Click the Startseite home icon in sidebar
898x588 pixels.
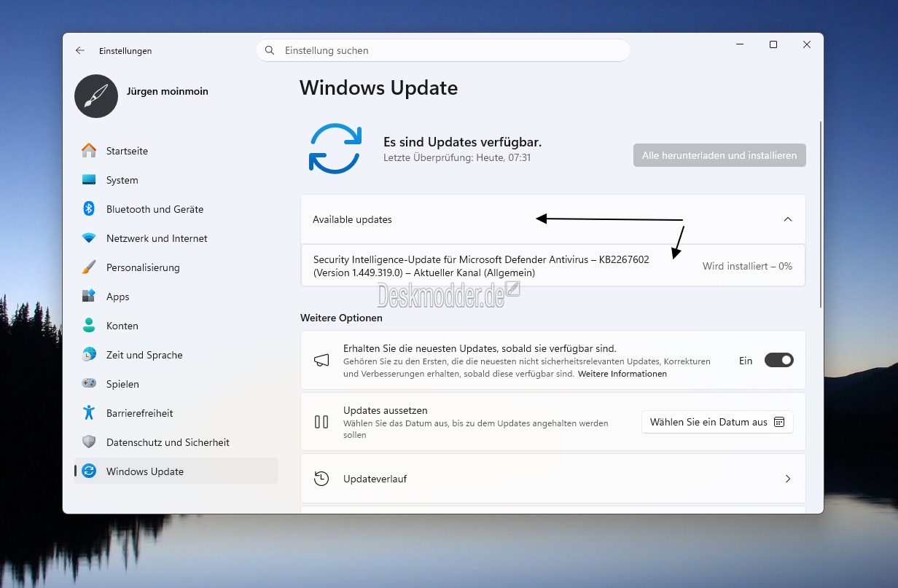coord(89,151)
